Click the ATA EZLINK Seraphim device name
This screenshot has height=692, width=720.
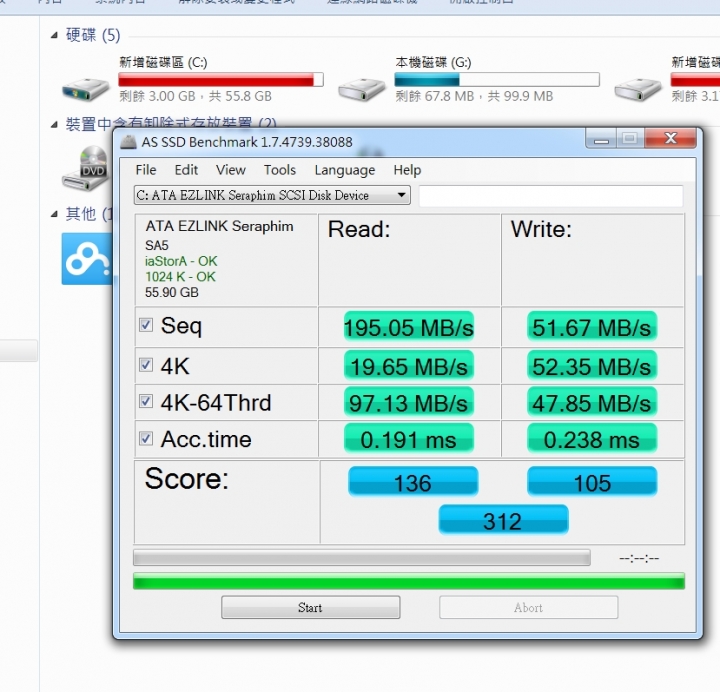coord(219,226)
